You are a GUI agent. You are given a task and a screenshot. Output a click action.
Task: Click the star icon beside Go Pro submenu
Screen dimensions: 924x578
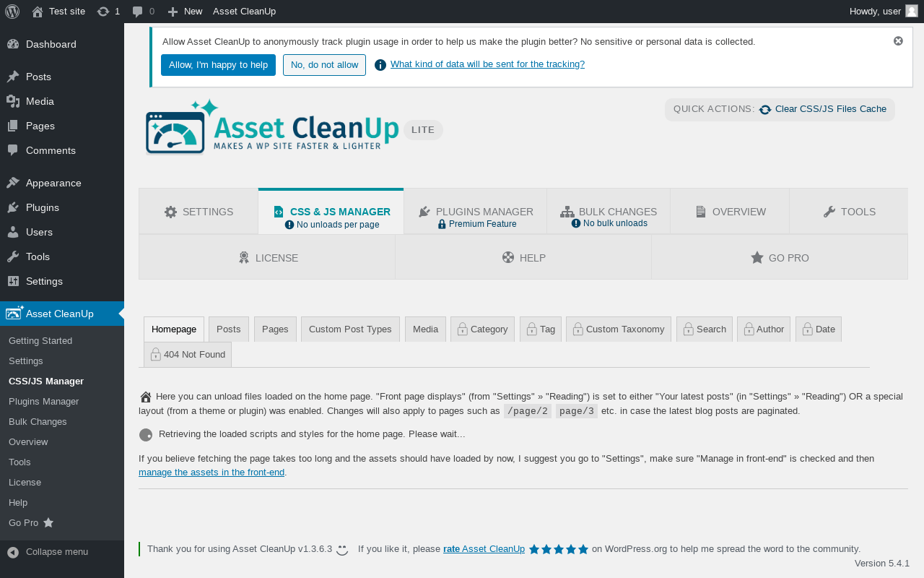tap(48, 522)
